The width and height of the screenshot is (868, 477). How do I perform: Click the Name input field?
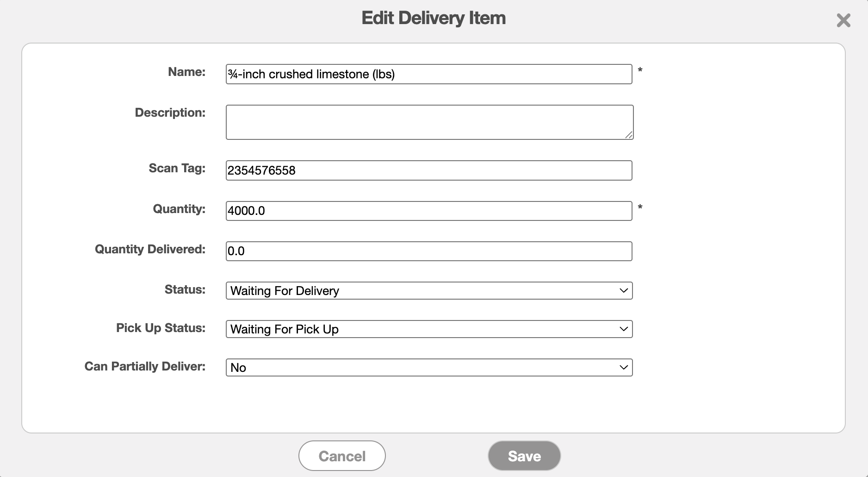click(x=429, y=74)
